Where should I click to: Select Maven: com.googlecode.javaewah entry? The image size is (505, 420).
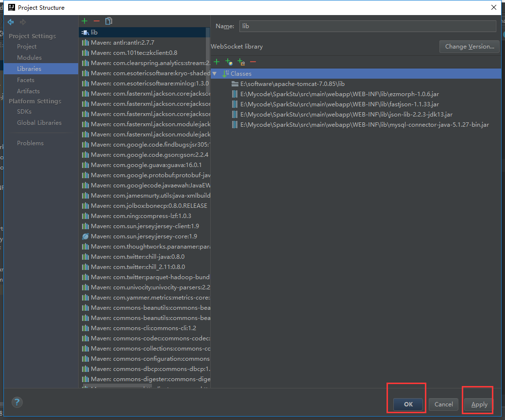tap(144, 185)
